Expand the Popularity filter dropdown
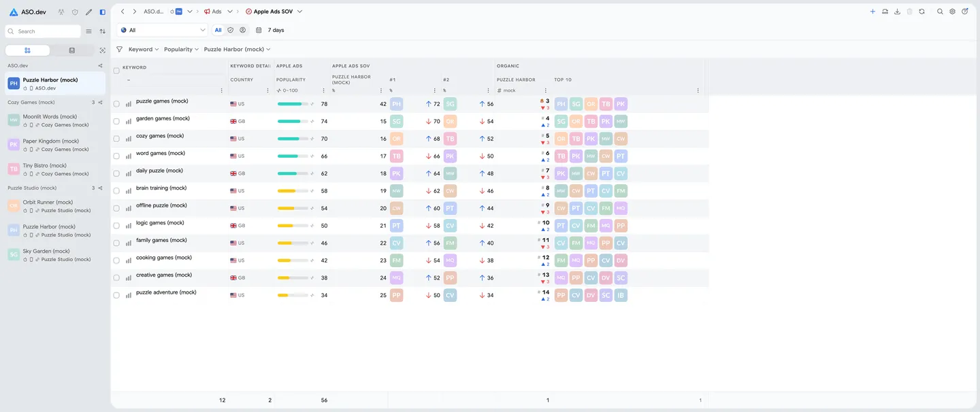The image size is (980, 412). (181, 50)
